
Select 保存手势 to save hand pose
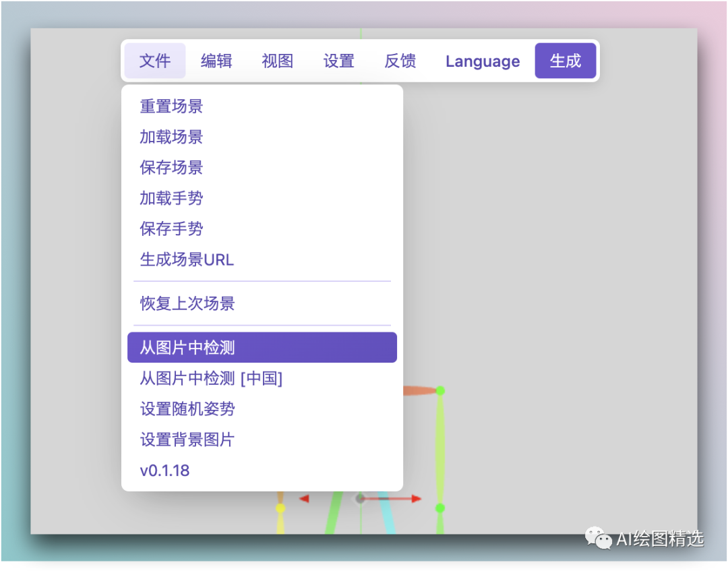tap(171, 229)
